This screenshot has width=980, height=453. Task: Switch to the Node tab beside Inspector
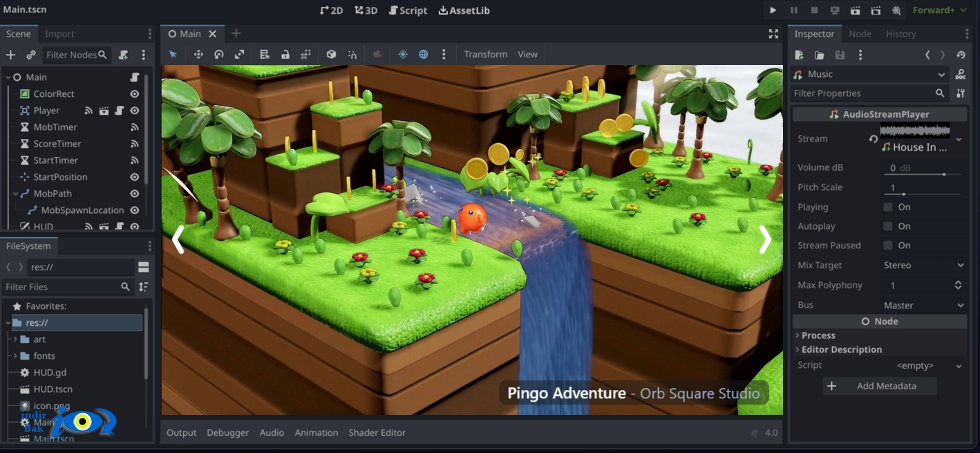pos(860,34)
